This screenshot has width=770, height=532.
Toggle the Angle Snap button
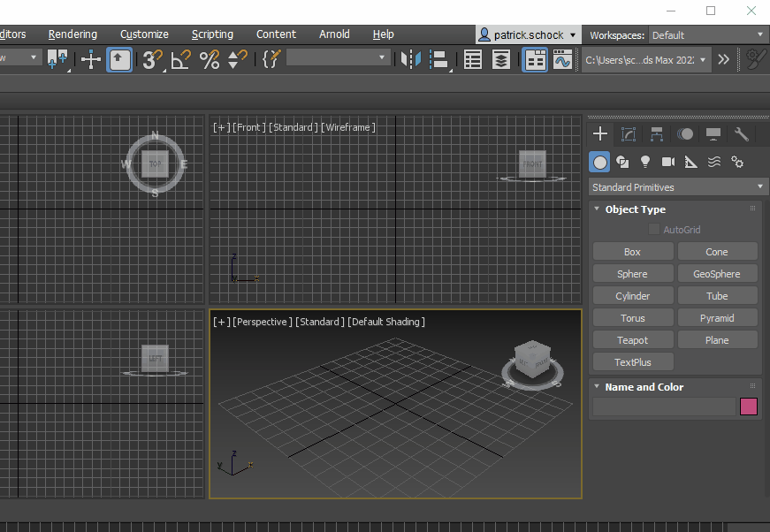[x=180, y=59]
